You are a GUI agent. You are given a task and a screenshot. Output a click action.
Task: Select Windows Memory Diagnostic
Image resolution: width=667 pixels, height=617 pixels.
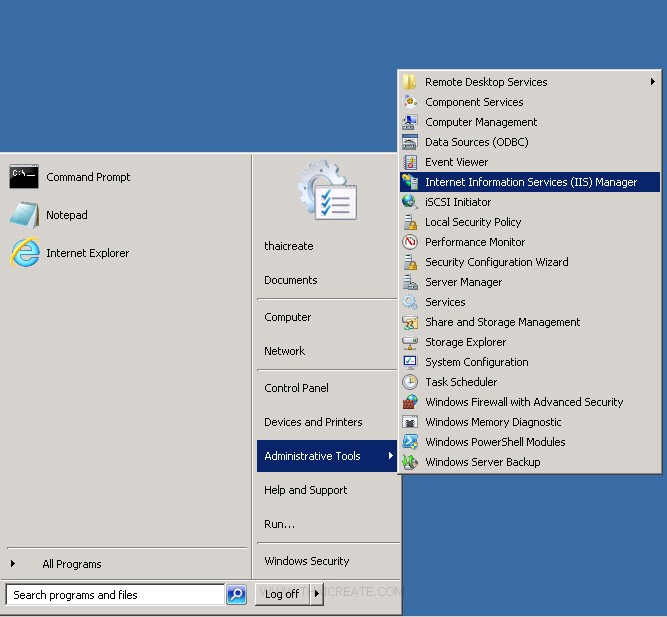tap(530, 422)
